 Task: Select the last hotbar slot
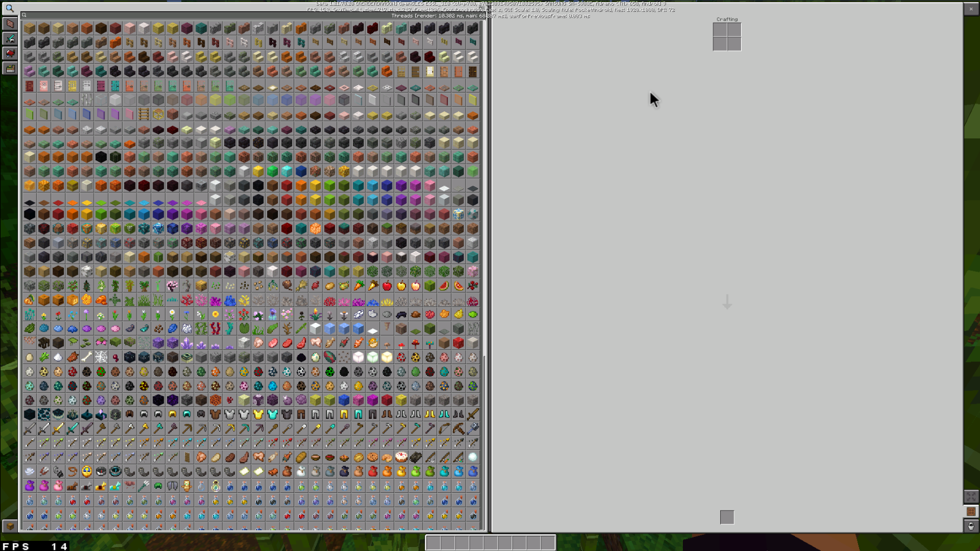548,543
